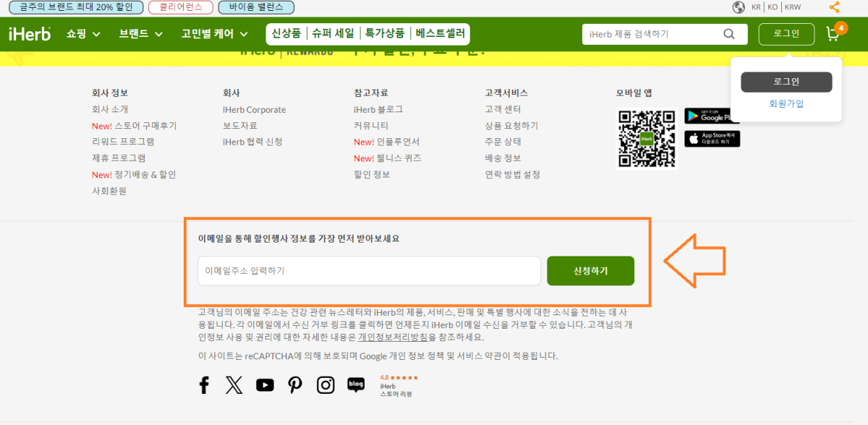Click the search magnifier in the search bar
This screenshot has height=425, width=868.
coord(728,33)
